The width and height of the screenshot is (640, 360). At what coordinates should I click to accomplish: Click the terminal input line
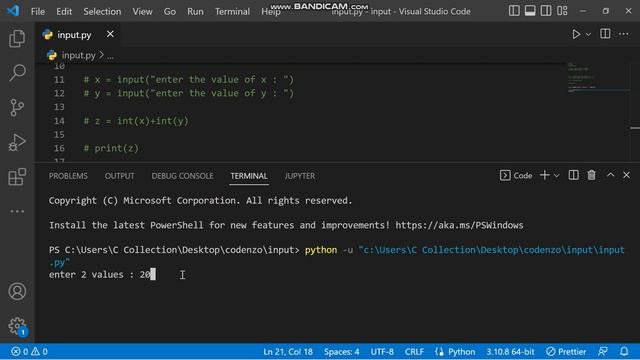coord(102,275)
